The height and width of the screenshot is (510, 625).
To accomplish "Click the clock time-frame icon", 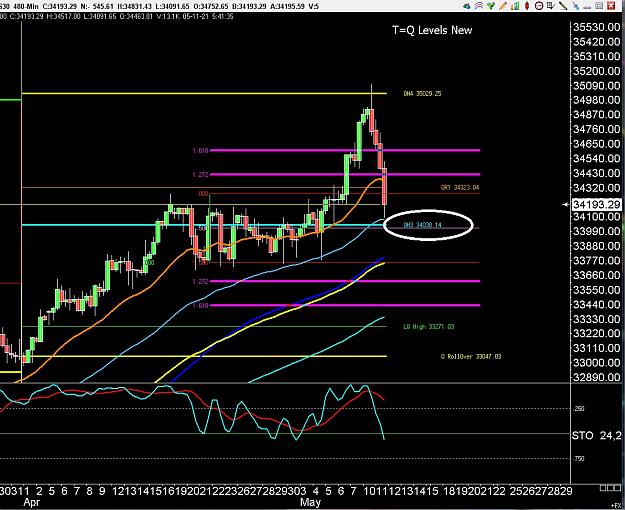I will (539, 6).
